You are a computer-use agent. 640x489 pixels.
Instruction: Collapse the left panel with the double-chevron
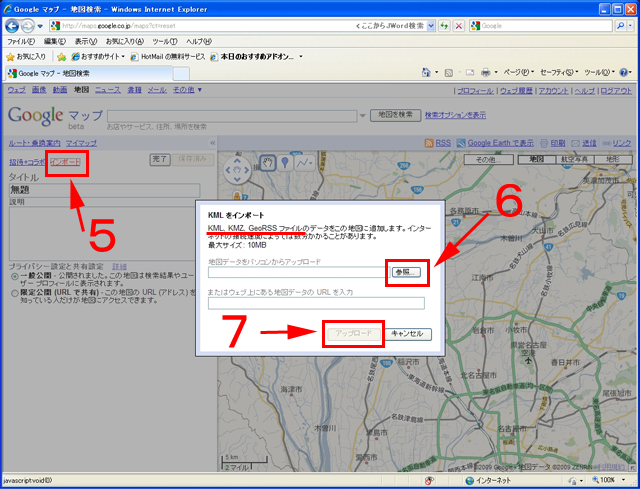[213, 143]
